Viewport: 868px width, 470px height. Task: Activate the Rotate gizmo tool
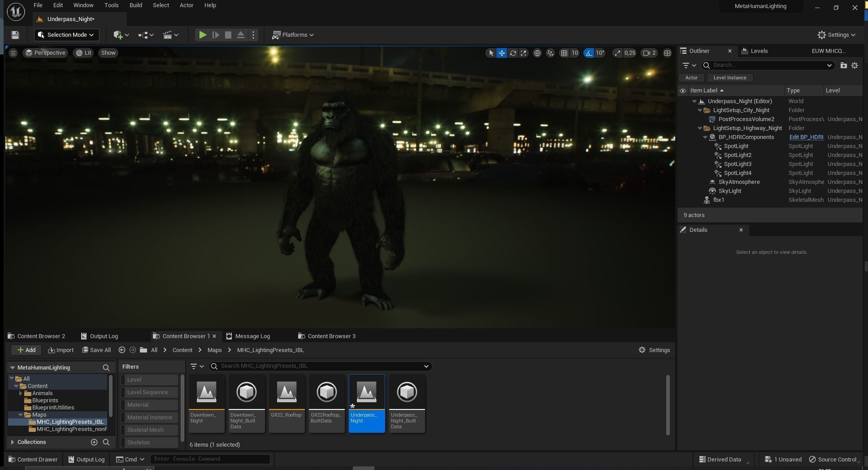[x=513, y=53]
